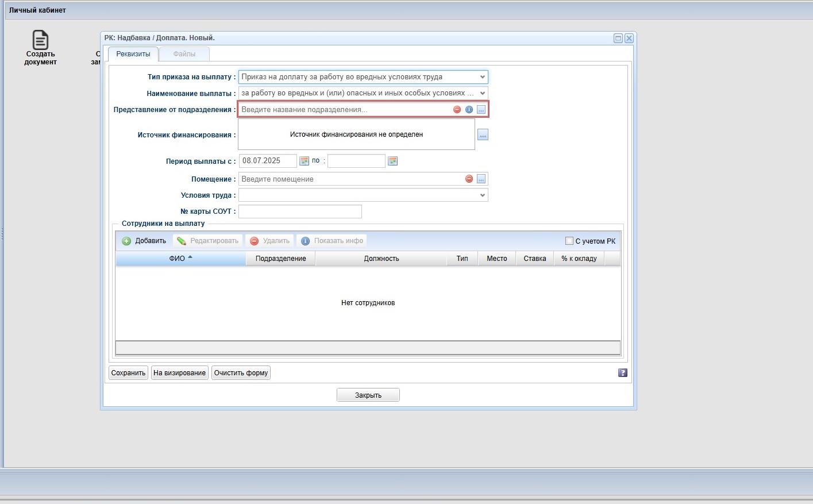Screen dimensions: 813x504
Task: Click the Личный кабинет header text
Action: point(37,10)
